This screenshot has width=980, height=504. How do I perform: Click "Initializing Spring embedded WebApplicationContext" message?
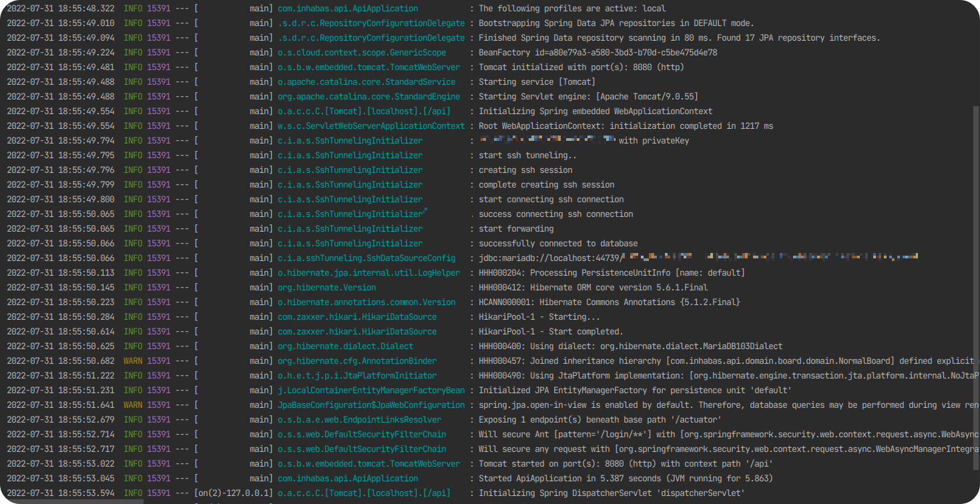tap(595, 111)
